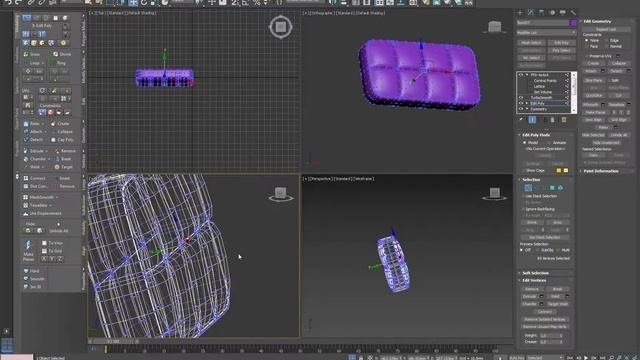Screen dimensions: 640x360
Task: Click the perspective viewport ViewCube
Action: click(495, 193)
